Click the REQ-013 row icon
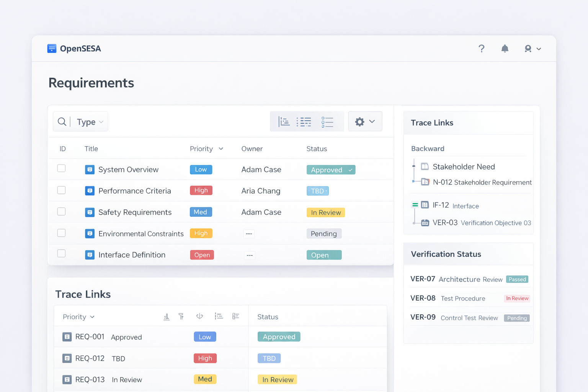Screen dimensions: 588x392 coord(67,379)
